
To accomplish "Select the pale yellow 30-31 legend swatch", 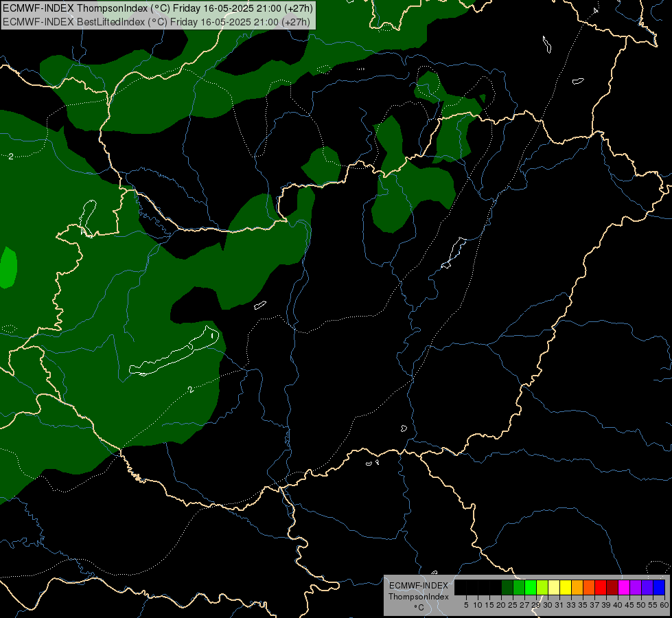I will [554, 587].
